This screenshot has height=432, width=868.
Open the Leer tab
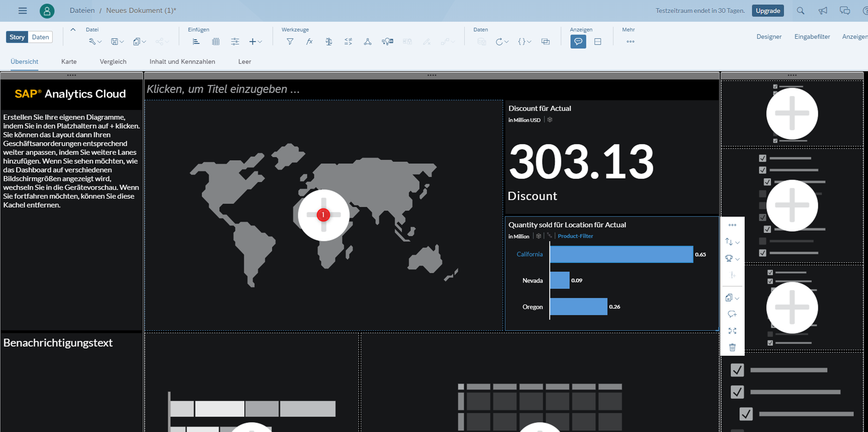[245, 61]
